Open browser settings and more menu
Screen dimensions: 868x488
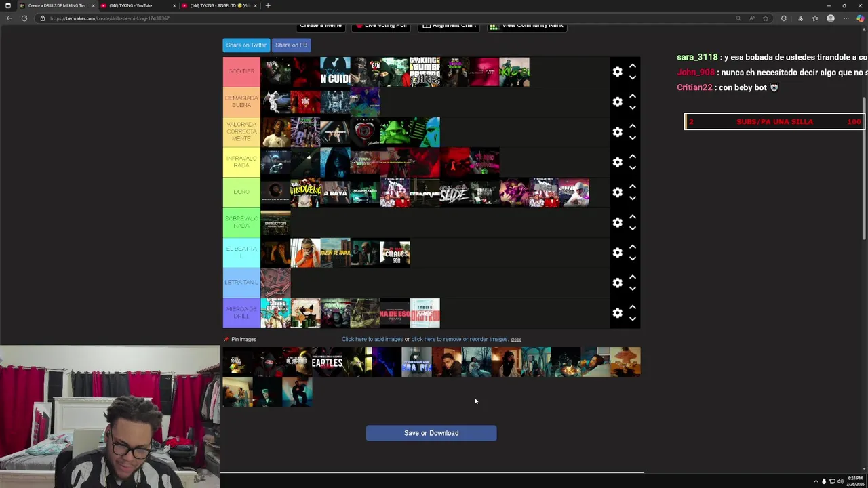point(846,18)
